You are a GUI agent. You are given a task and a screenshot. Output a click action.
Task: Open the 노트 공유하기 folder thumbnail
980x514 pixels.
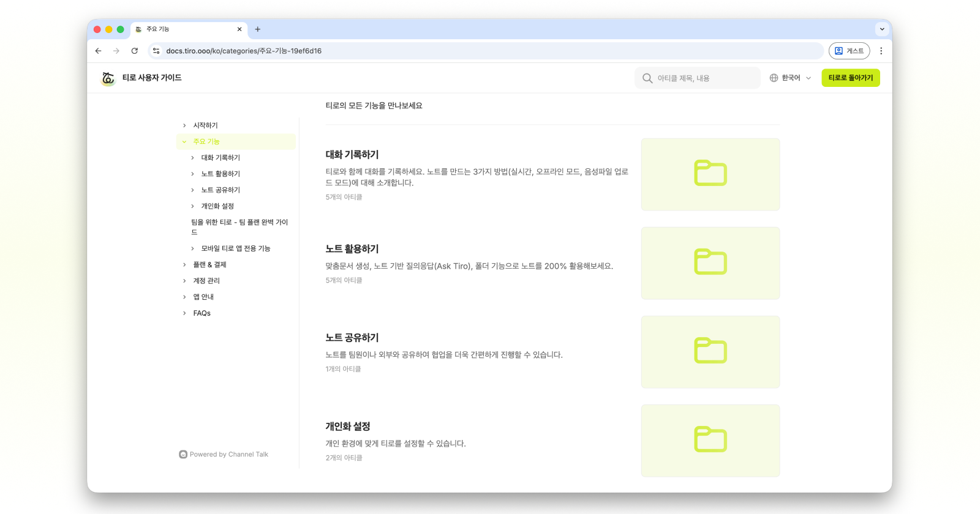710,352
